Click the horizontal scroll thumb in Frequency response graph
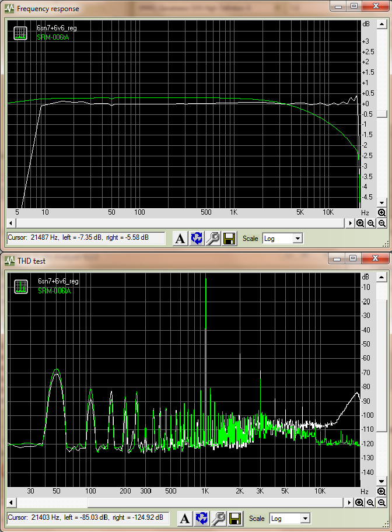This screenshot has width=392, height=532. click(x=180, y=223)
